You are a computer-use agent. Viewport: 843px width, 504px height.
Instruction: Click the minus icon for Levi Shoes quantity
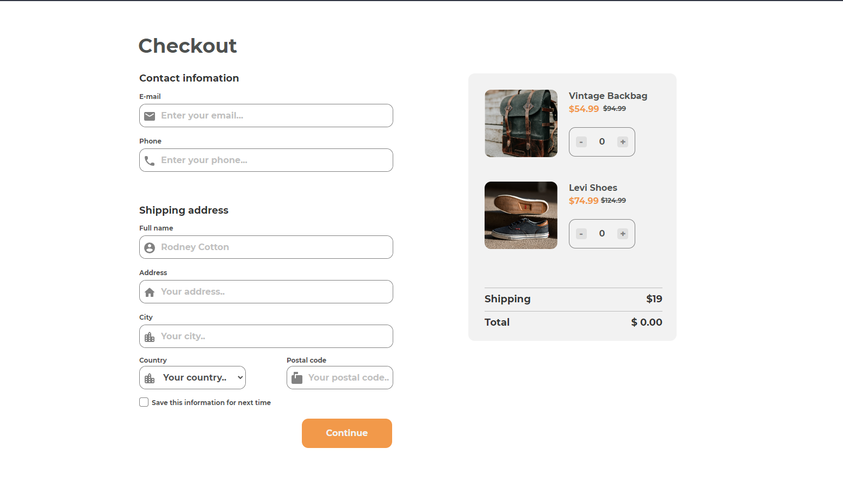pyautogui.click(x=580, y=233)
